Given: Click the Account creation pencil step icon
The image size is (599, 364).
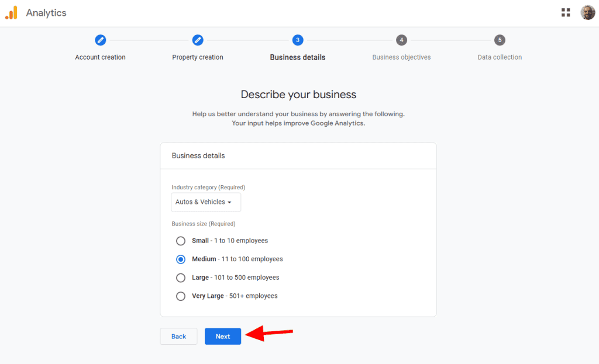Looking at the screenshot, I should click(x=101, y=40).
